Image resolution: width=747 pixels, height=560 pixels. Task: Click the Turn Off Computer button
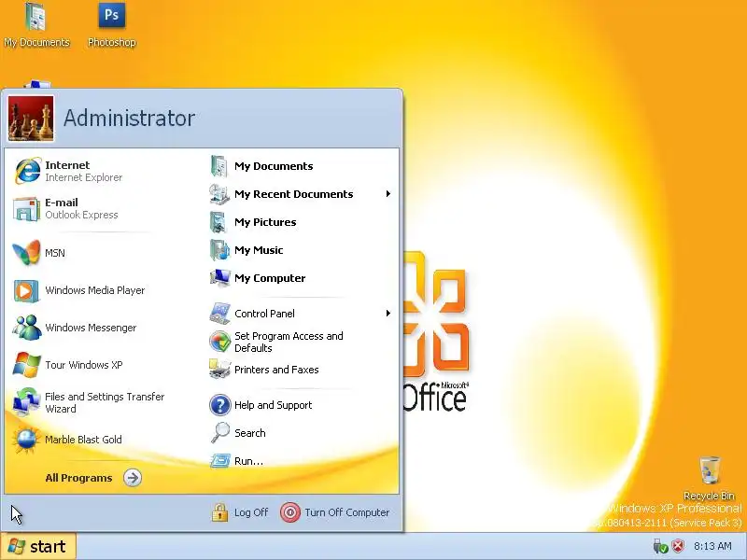pos(335,512)
